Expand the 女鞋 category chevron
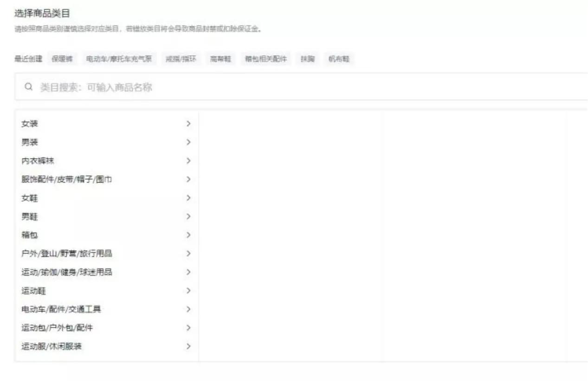This screenshot has height=381, width=588. [188, 198]
